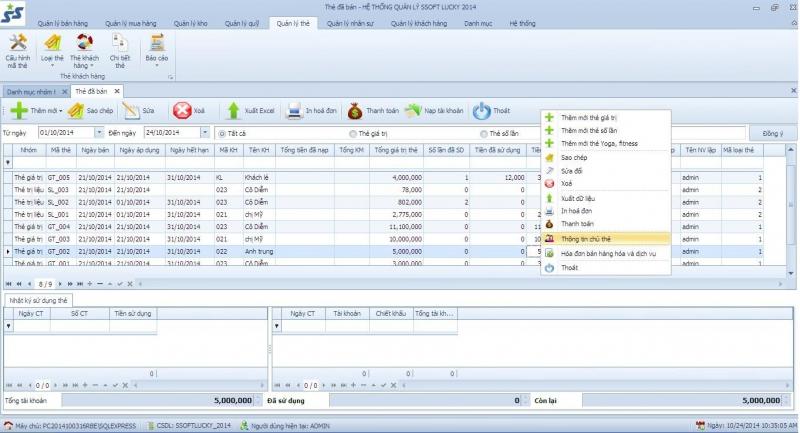The image size is (800, 433).
Task: Click the Xoá delete icon in toolbar
Action: click(182, 111)
